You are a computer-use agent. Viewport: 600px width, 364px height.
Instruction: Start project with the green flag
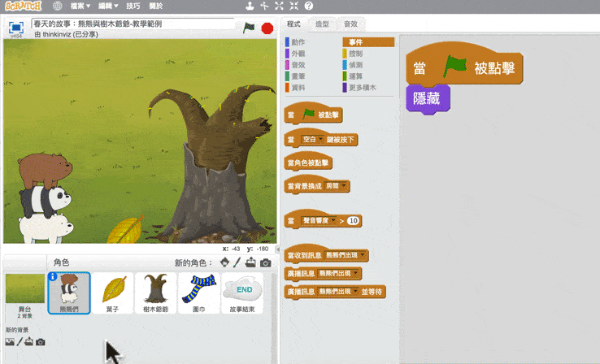point(249,28)
